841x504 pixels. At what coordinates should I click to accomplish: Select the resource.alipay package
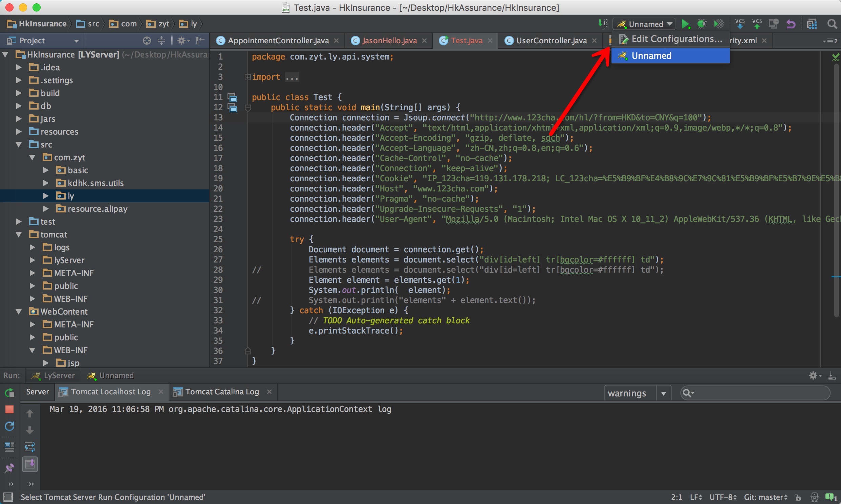pyautogui.click(x=97, y=209)
